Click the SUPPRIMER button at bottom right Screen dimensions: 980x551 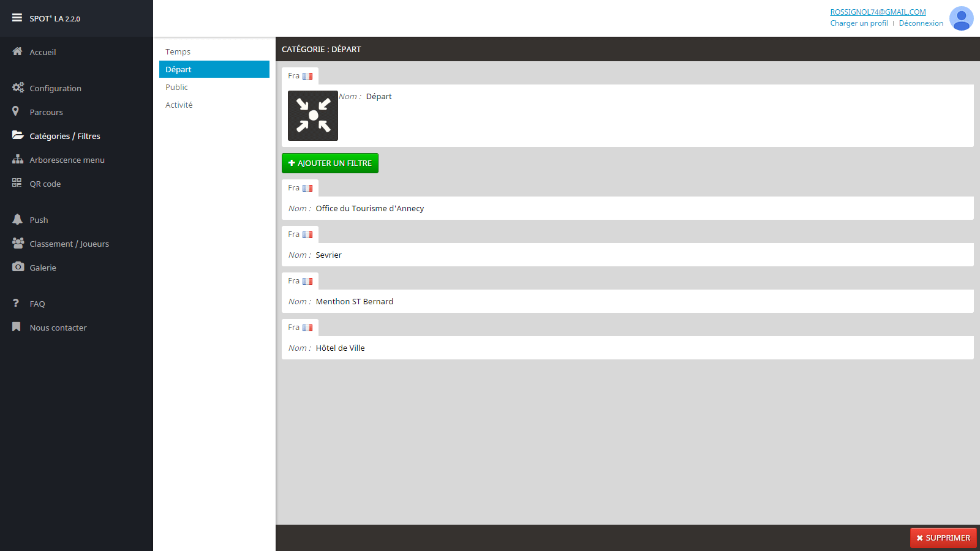click(943, 538)
